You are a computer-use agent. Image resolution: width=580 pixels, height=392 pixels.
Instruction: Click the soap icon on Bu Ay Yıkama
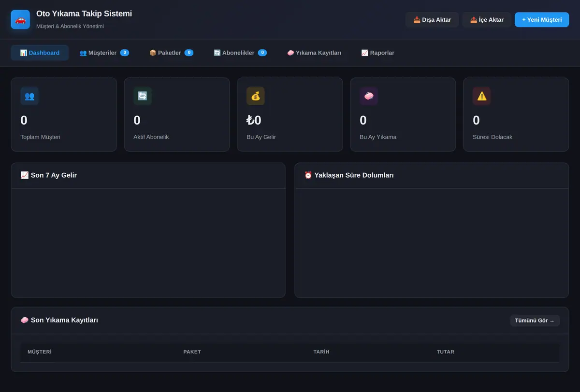[x=369, y=96]
